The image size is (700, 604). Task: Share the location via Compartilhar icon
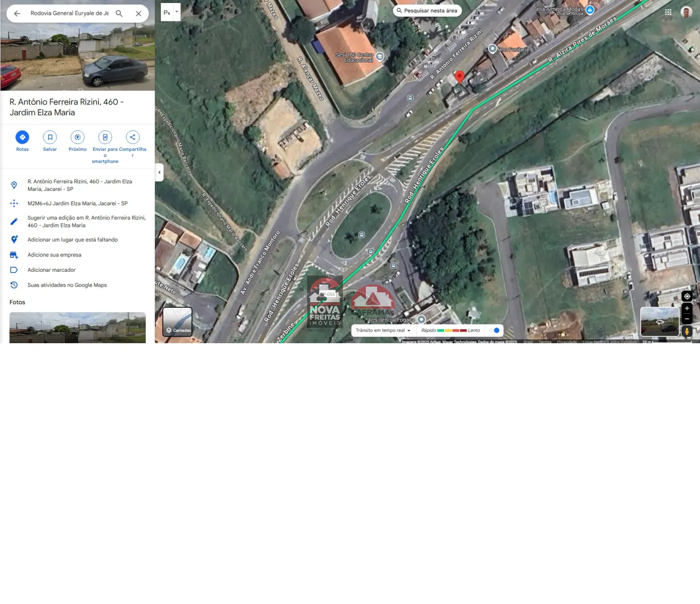(132, 137)
